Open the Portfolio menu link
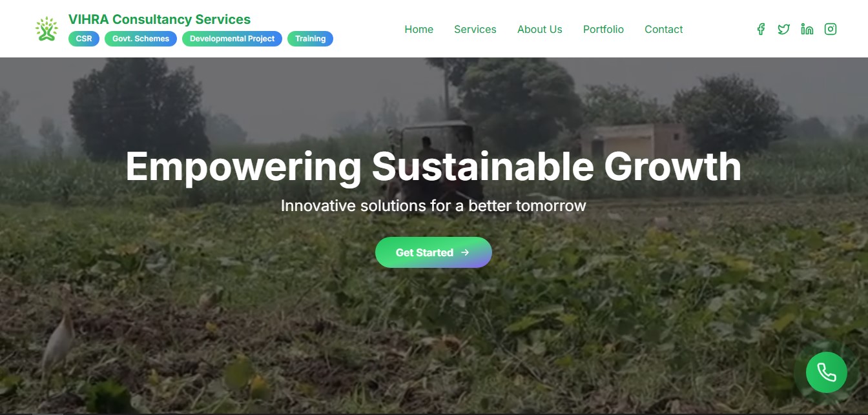Screen dimensions: 868x415 click(x=603, y=29)
